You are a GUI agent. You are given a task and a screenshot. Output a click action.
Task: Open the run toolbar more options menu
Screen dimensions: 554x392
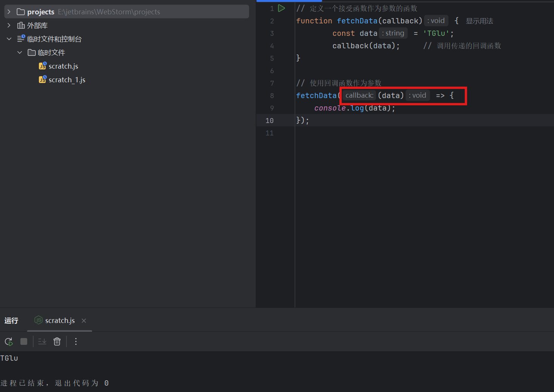click(x=76, y=341)
